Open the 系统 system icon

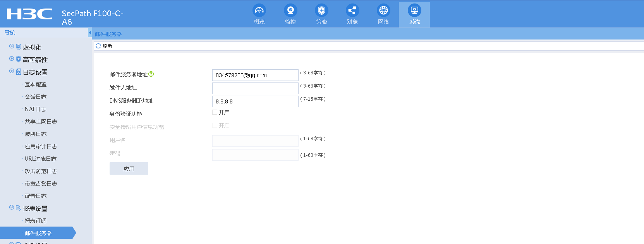point(414,10)
